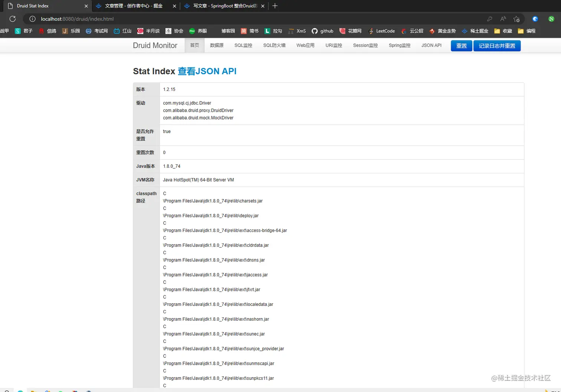The height and width of the screenshot is (392, 561).
Task: Open the green N profile icon
Action: click(x=551, y=19)
